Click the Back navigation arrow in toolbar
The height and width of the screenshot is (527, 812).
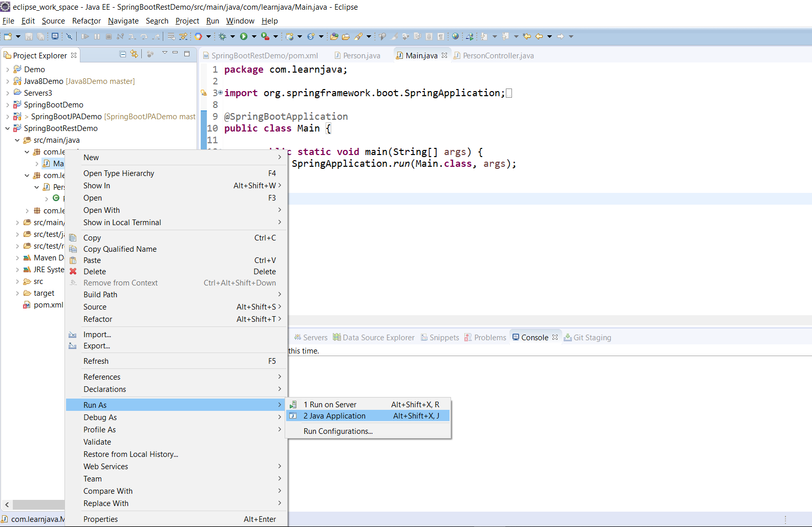coord(539,36)
